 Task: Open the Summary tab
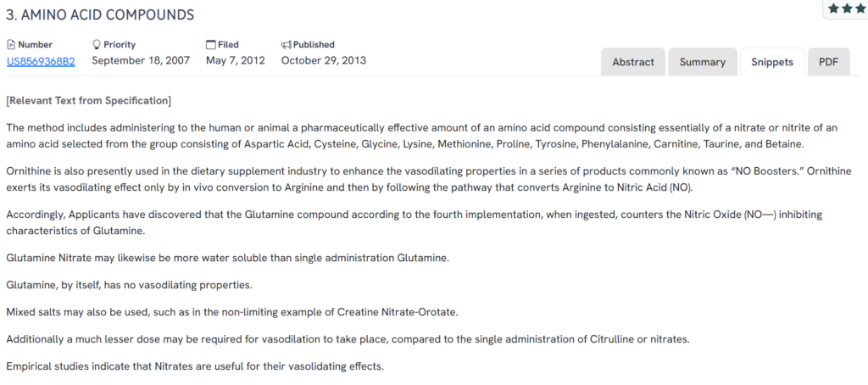click(x=702, y=62)
